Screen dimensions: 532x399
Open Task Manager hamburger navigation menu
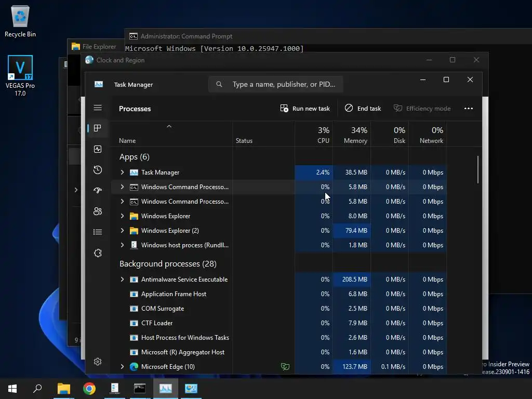(98, 108)
